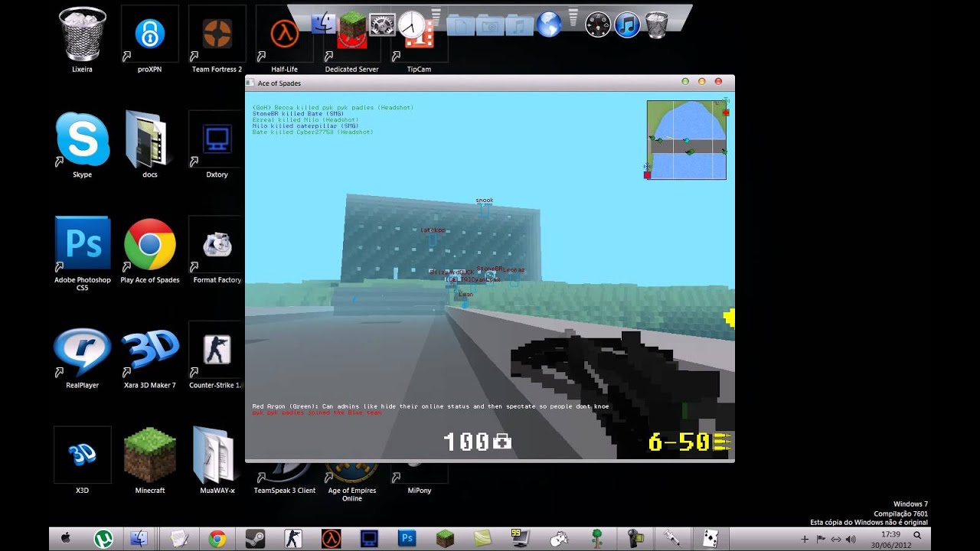Screen dimensions: 980x551
Task: Open the pictures folder in the top dock
Action: [490, 25]
